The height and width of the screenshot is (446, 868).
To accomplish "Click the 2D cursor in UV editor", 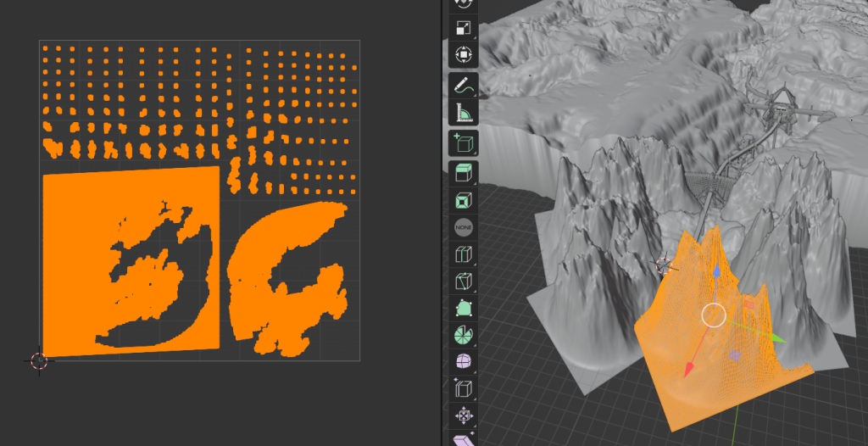I will tap(39, 360).
